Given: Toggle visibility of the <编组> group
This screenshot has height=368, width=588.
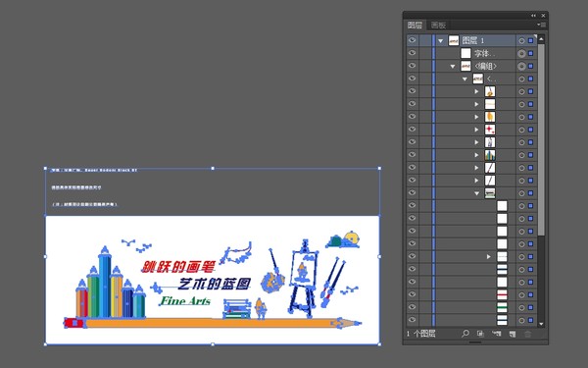Looking at the screenshot, I should click(413, 66).
